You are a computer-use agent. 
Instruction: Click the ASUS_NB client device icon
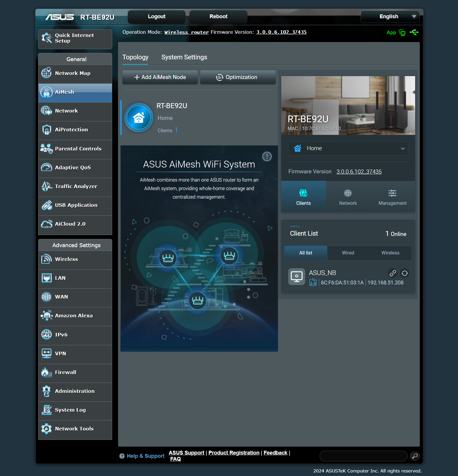click(297, 276)
